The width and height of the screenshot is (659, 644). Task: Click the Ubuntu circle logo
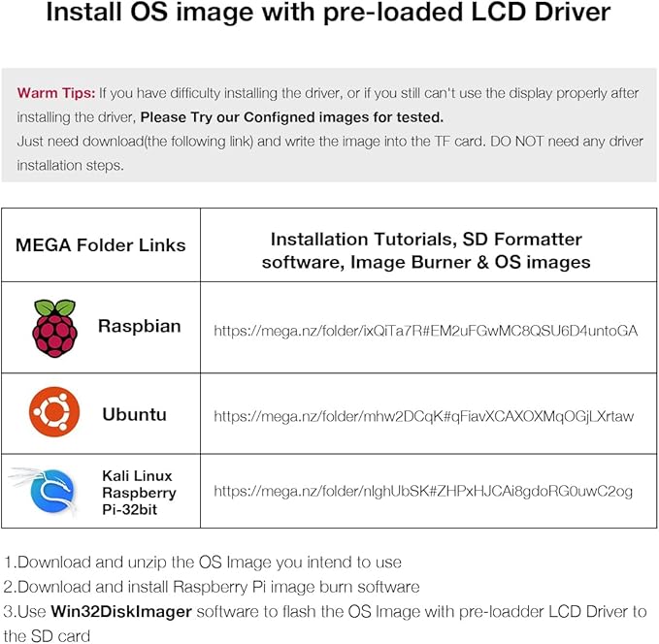(54, 411)
